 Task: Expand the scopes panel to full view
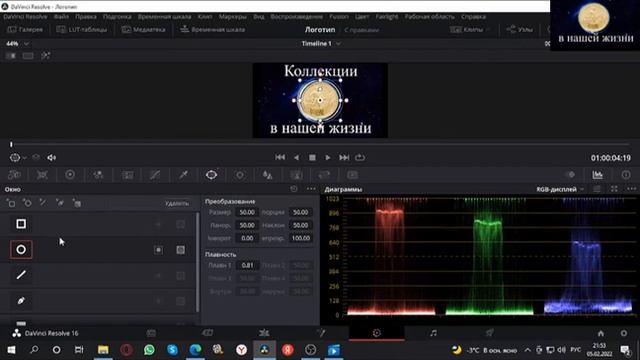pyautogui.click(x=614, y=189)
